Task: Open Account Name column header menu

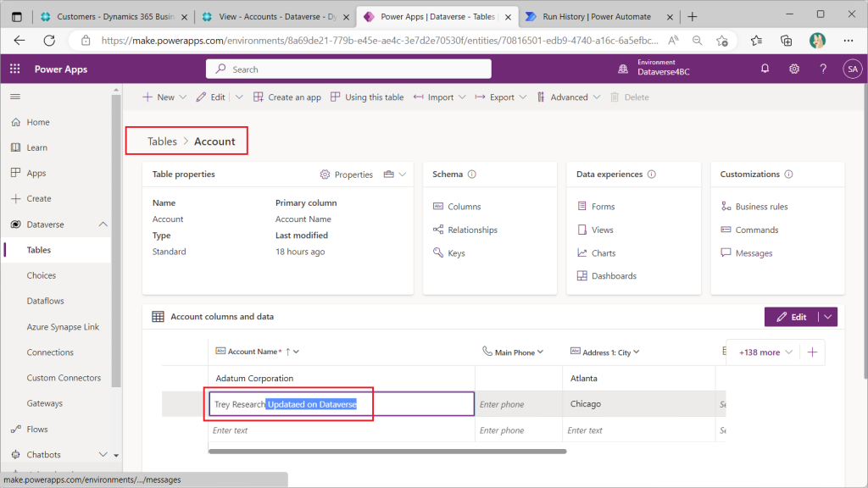Action: (x=296, y=352)
